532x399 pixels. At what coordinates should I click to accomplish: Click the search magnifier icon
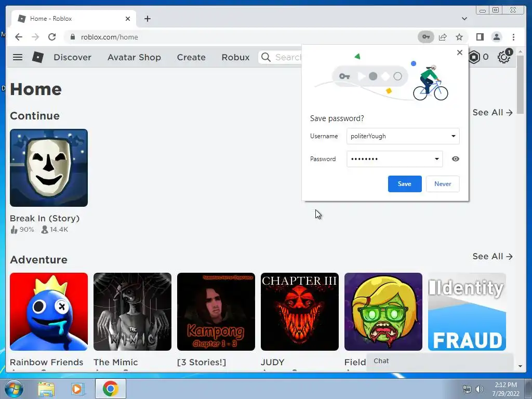(266, 57)
